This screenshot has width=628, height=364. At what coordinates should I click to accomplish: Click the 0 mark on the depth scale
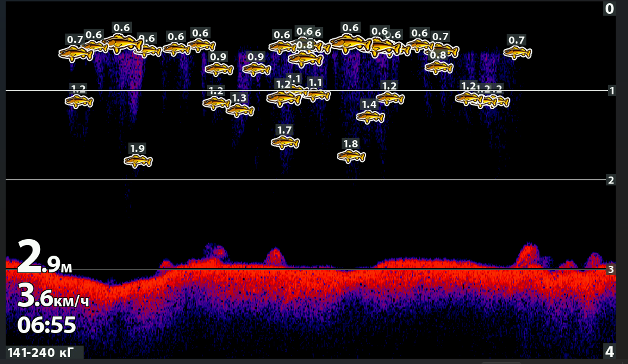coord(609,9)
